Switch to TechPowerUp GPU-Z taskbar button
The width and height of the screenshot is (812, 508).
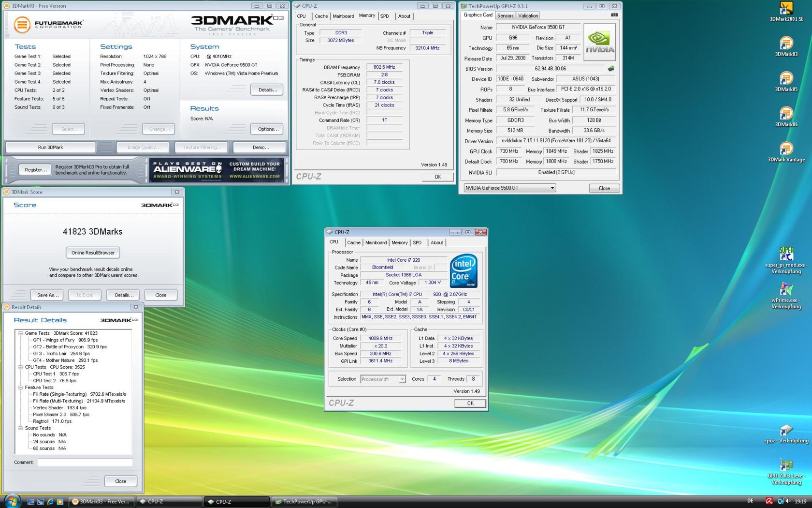click(x=304, y=502)
